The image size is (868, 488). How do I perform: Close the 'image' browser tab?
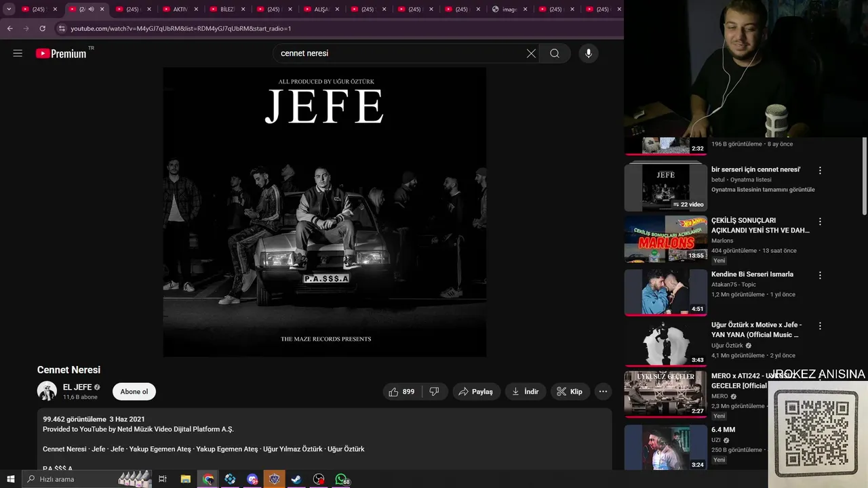pyautogui.click(x=526, y=9)
